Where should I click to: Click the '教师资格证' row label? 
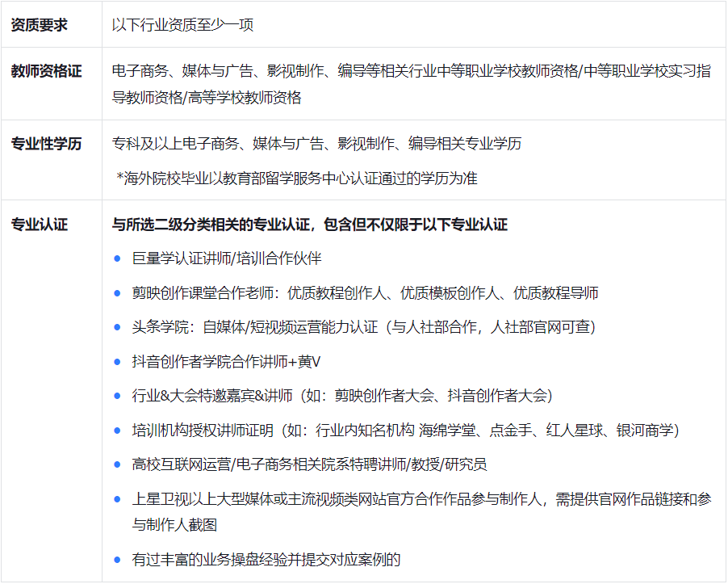46,71
